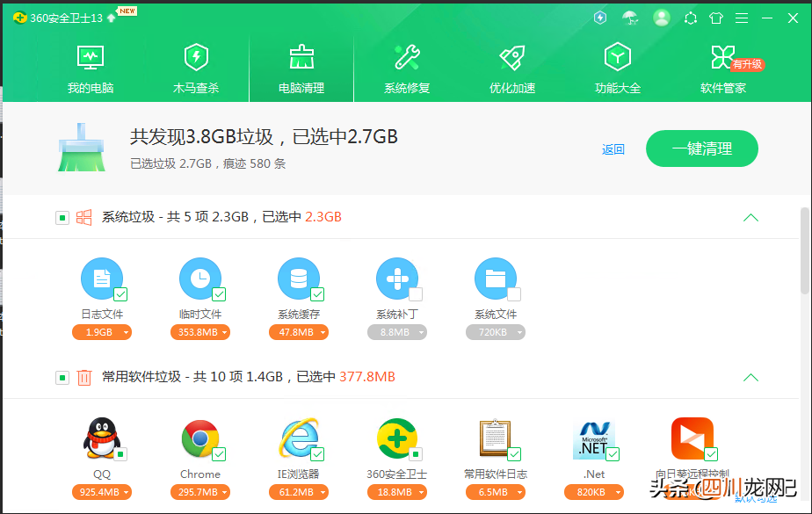This screenshot has width=812, height=514.
Task: Open the 47.8MB dropdown under 系统缓存
Action: point(299,332)
